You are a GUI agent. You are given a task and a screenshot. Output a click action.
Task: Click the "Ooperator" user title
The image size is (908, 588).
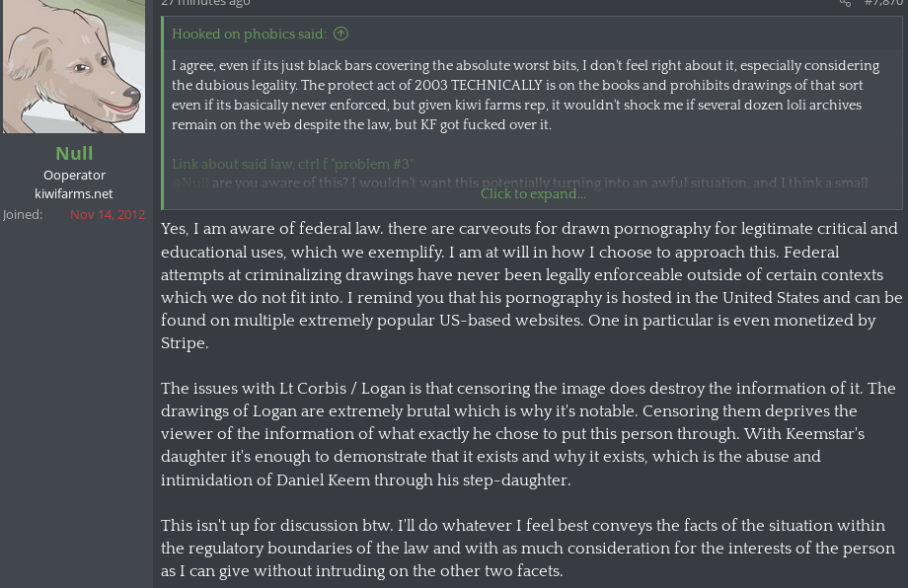74,175
